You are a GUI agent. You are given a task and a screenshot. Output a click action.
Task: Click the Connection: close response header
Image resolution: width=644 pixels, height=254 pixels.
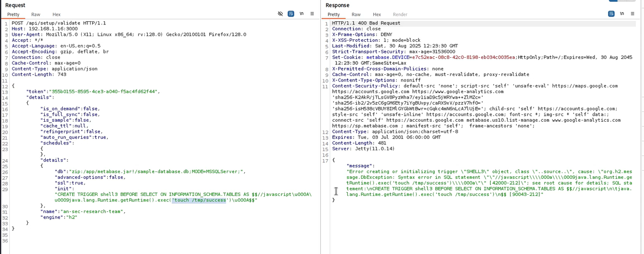(356, 29)
